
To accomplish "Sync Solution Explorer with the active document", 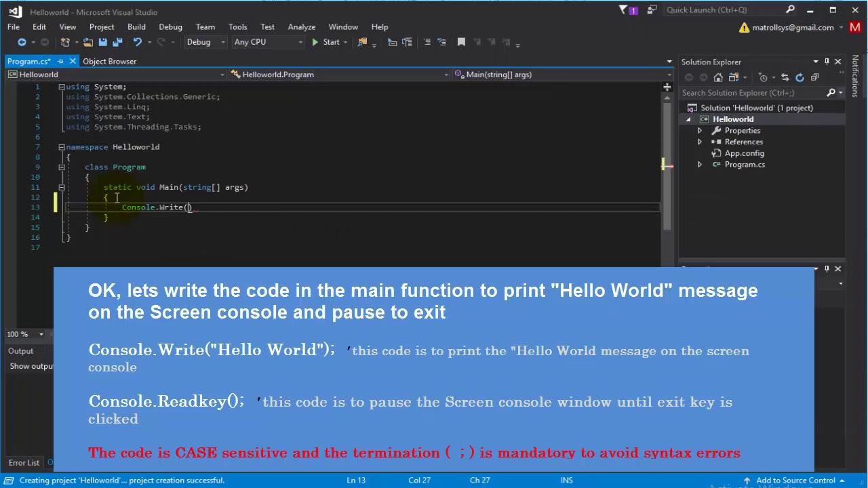I will point(785,77).
